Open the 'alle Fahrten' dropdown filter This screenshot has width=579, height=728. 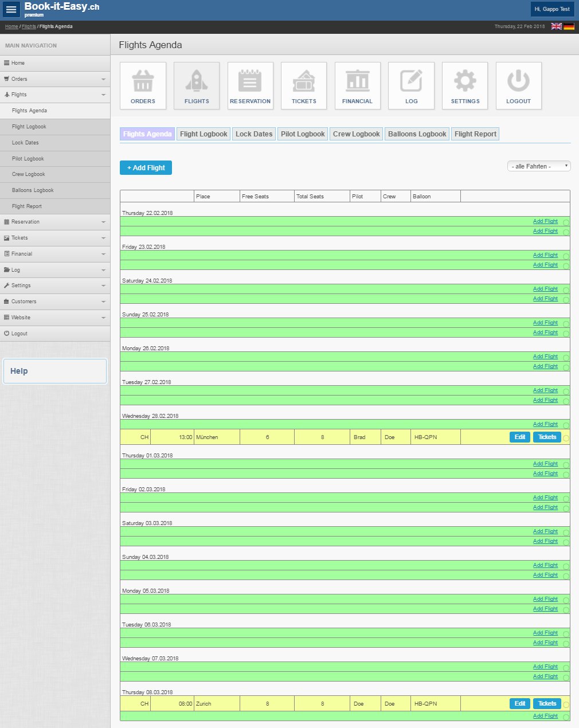539,166
